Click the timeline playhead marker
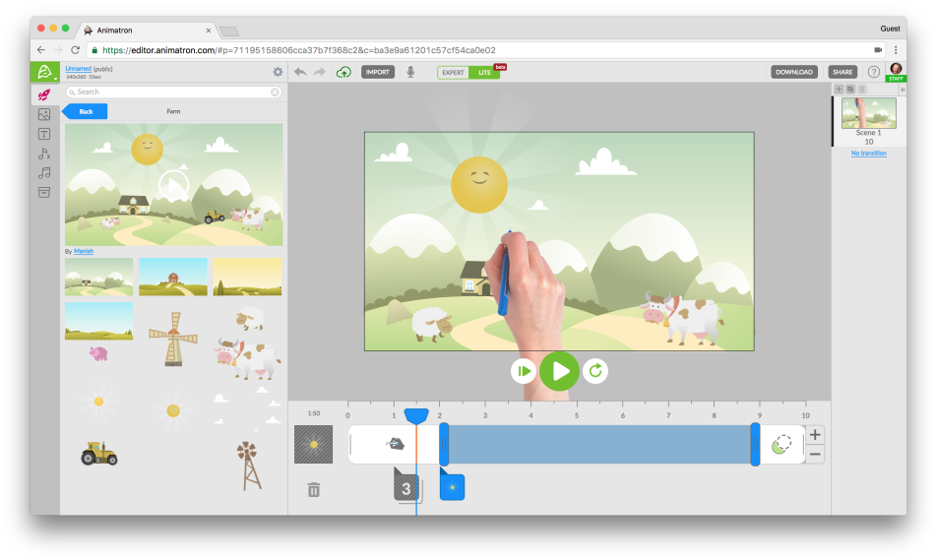 416,416
